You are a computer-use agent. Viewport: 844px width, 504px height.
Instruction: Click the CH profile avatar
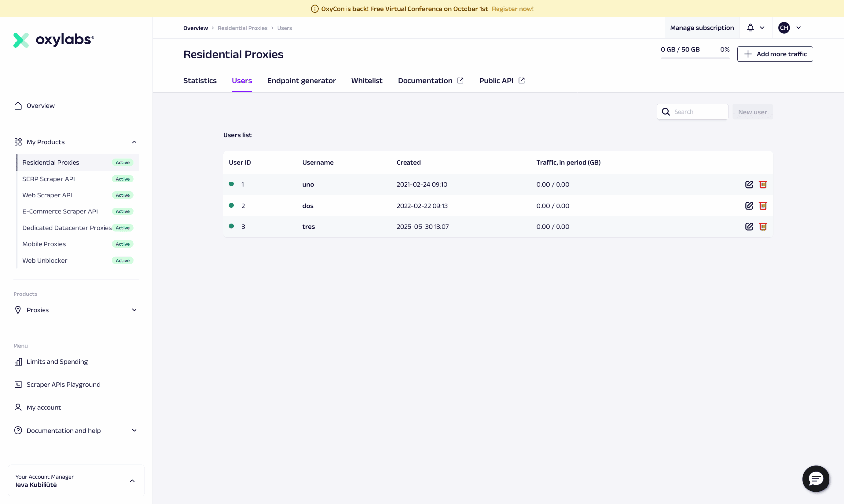tap(784, 28)
